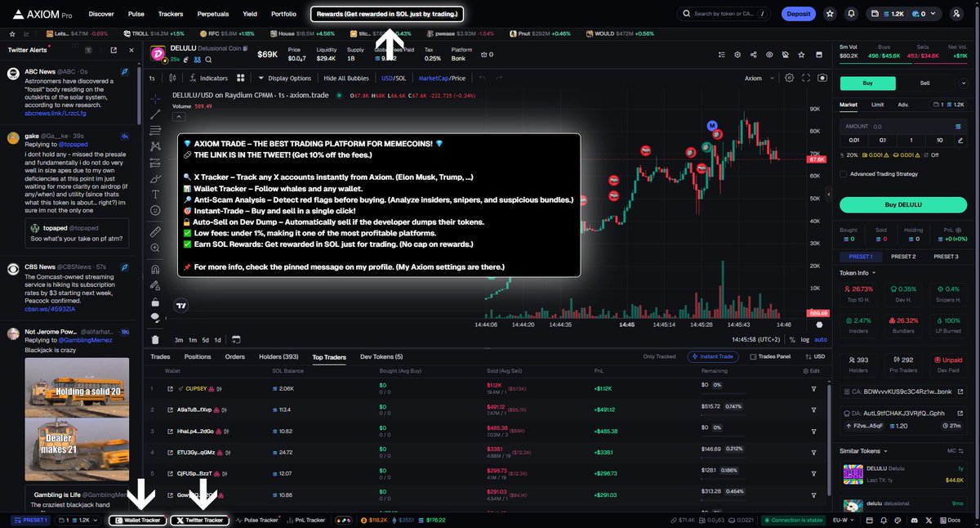This screenshot has height=528, width=980.
Task: Open wallet balance dropdown in top bar
Action: coord(902,14)
